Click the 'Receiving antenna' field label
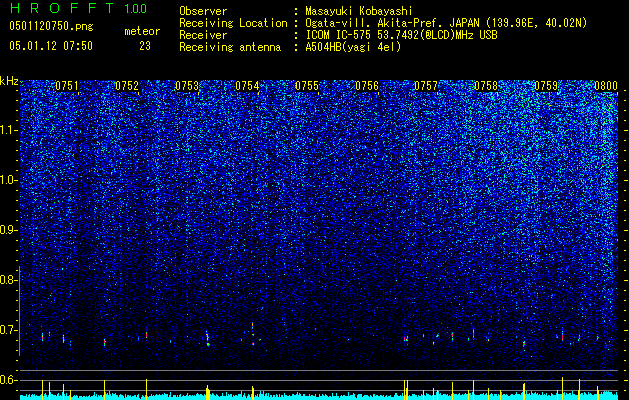Screen dimensions: 629x400 coord(230,47)
